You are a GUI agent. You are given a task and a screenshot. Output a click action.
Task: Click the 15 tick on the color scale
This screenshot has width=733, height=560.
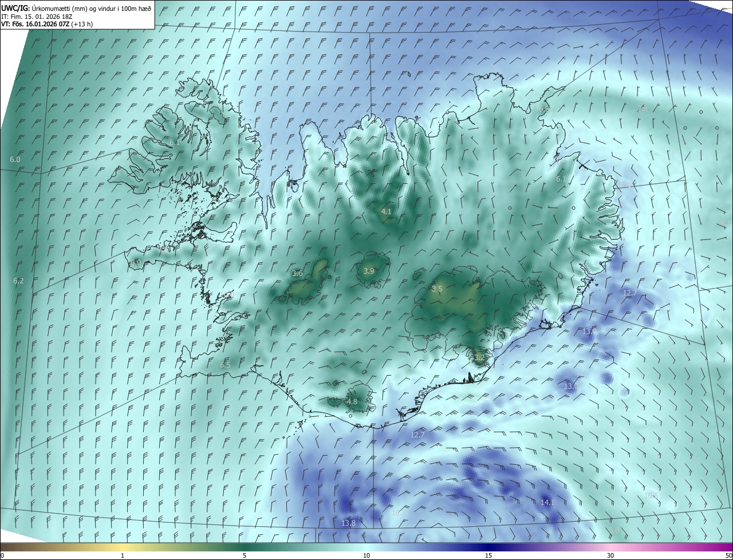pos(488,555)
